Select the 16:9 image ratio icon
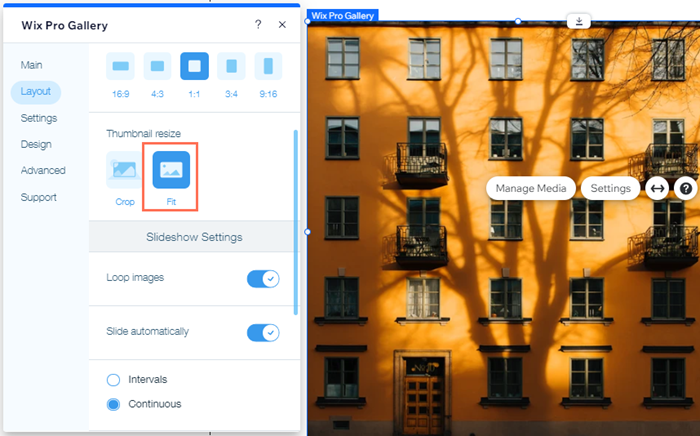Viewport: 700px width, 436px height. click(121, 66)
